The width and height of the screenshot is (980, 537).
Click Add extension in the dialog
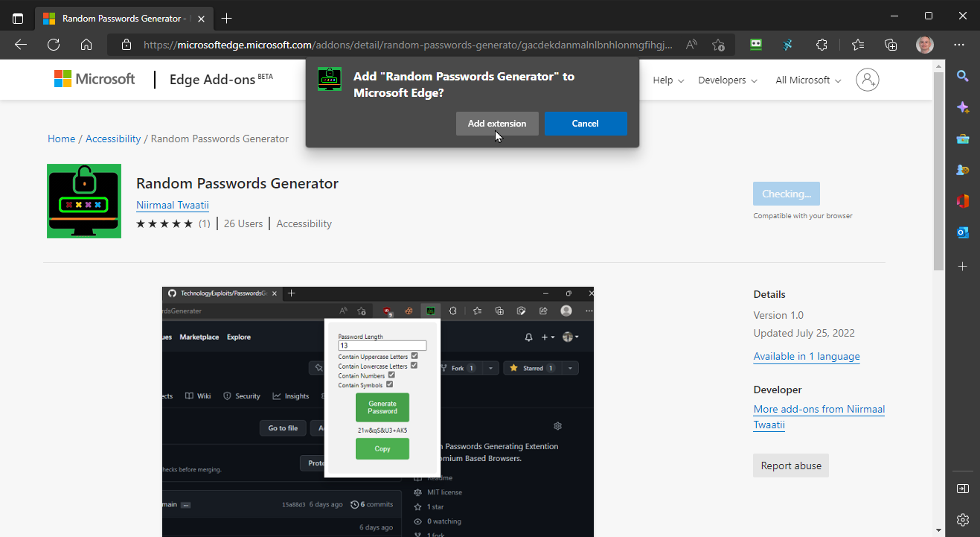pyautogui.click(x=497, y=124)
